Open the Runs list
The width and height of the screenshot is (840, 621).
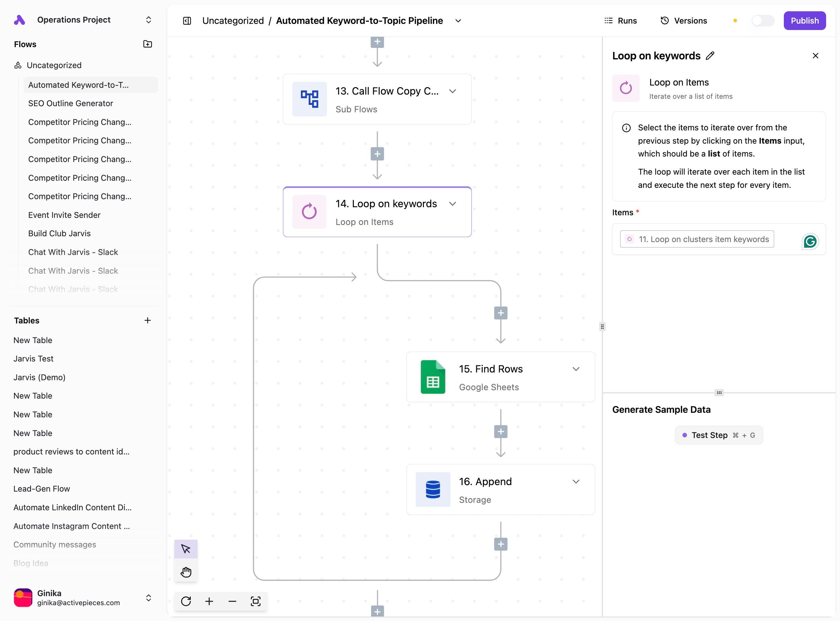(620, 21)
